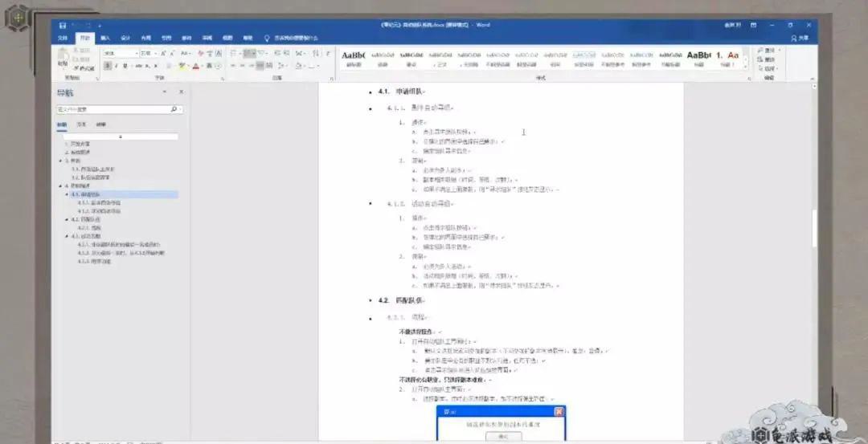
Task: Switch to the Insert ribbon tab
Action: click(105, 39)
